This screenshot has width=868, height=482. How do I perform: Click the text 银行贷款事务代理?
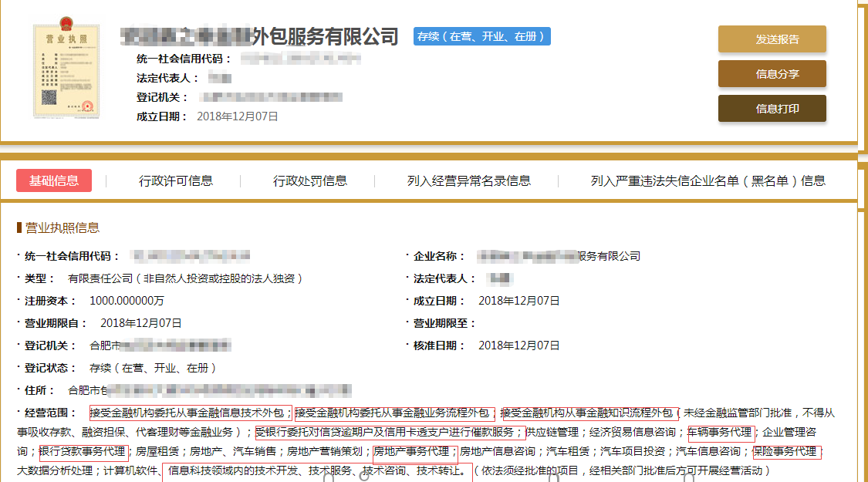[83, 452]
